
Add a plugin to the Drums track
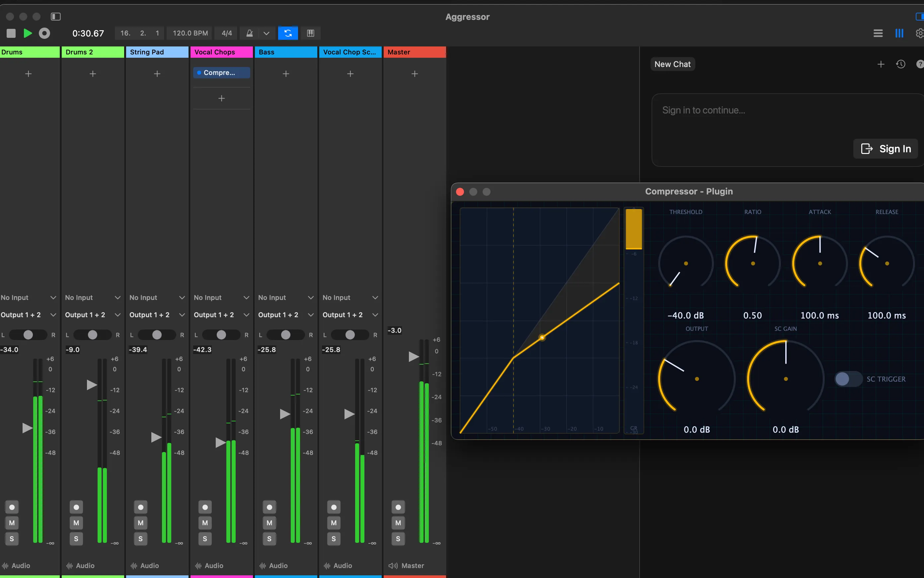pyautogui.click(x=28, y=73)
